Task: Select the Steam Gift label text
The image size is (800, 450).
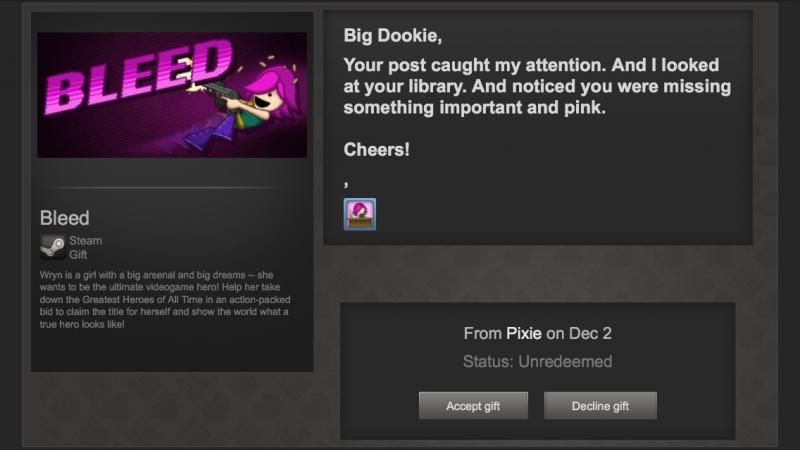Action: (86, 247)
